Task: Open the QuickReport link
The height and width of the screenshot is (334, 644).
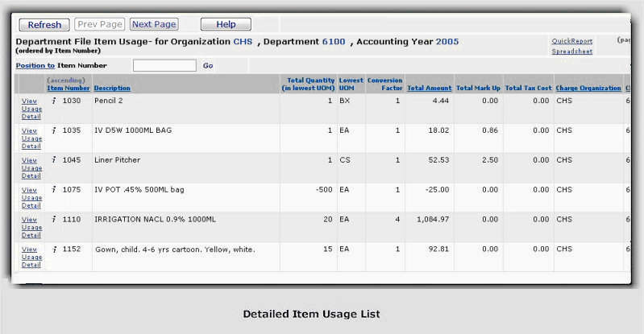Action: point(571,41)
